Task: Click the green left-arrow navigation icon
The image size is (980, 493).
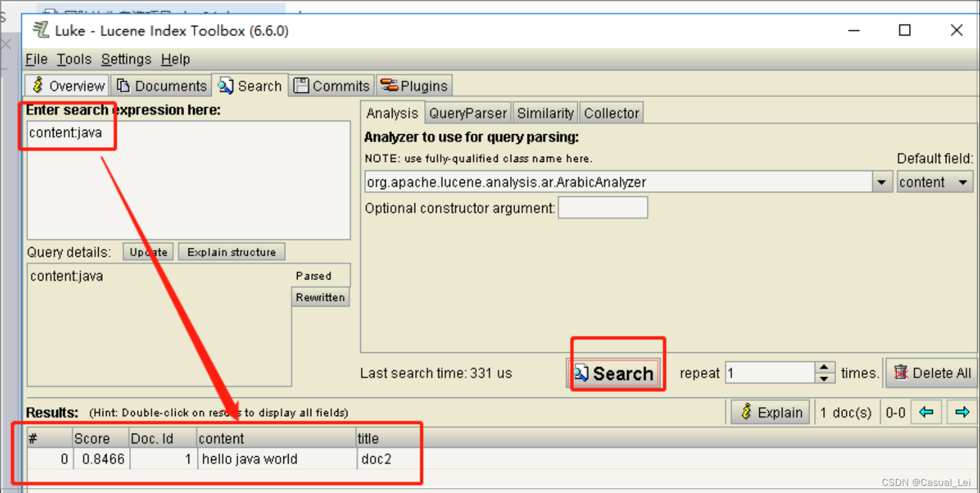Action: pyautogui.click(x=926, y=412)
